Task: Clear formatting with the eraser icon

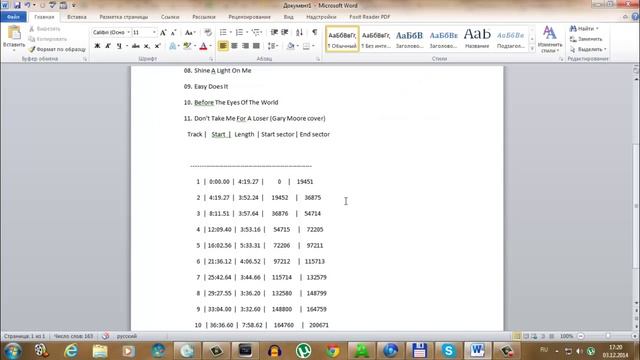Action: (208, 32)
